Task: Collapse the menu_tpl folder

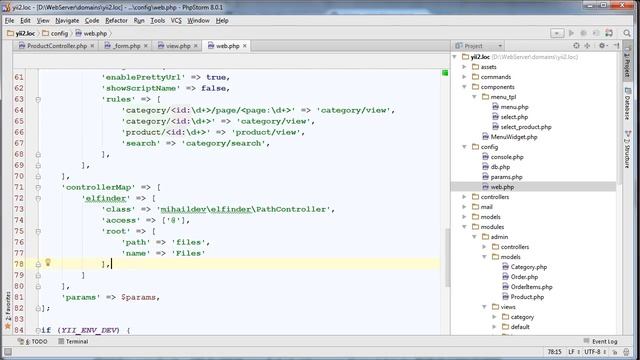Action: (x=474, y=97)
